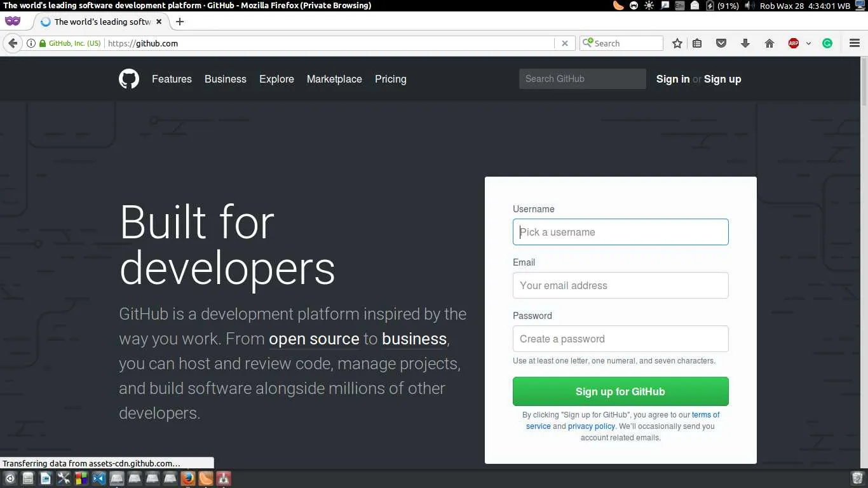Open the Marketplace navigation item
This screenshot has height=488, width=868.
coord(334,79)
